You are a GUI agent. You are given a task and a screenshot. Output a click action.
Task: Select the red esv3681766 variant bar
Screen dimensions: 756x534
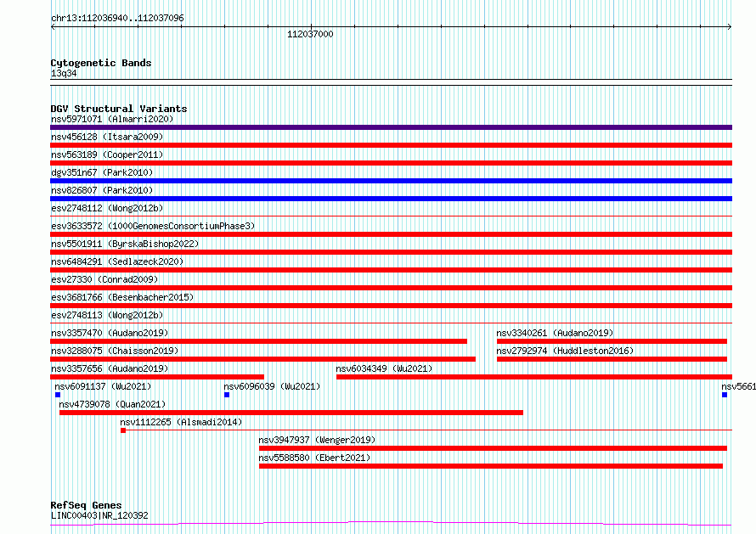(x=391, y=306)
